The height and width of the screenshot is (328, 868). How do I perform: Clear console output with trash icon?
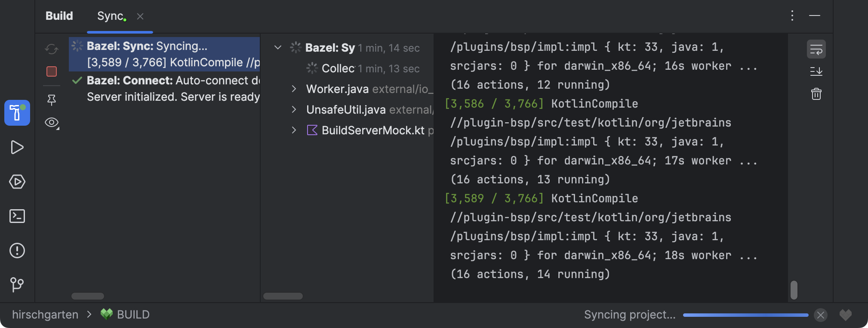tap(816, 94)
